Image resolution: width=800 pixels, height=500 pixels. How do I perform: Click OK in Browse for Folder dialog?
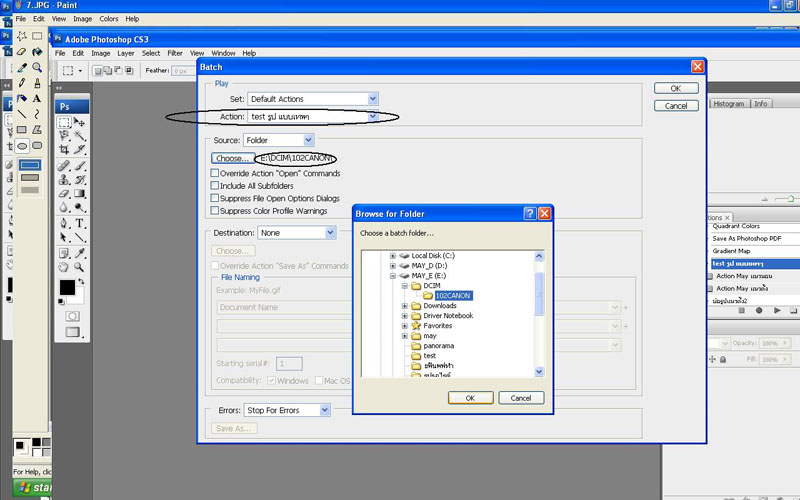coord(470,398)
